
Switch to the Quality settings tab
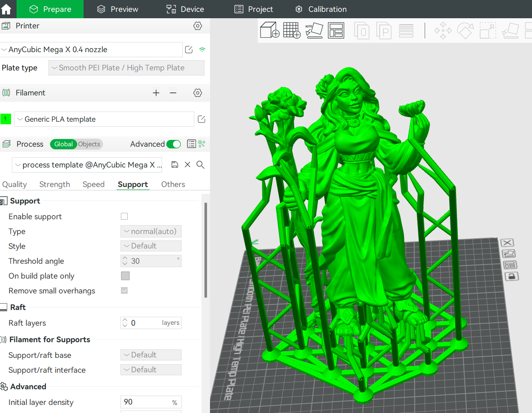pos(14,184)
